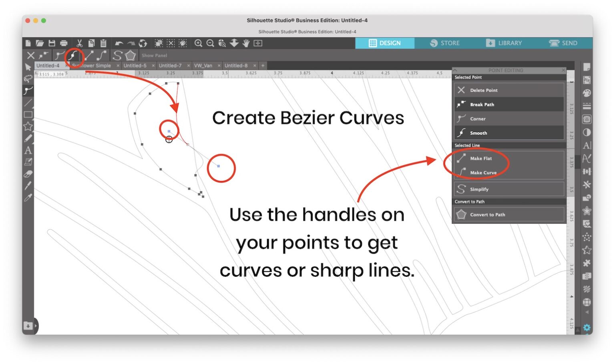Collapse the right sidebar with the small arrow
The image size is (615, 364).
click(x=587, y=312)
